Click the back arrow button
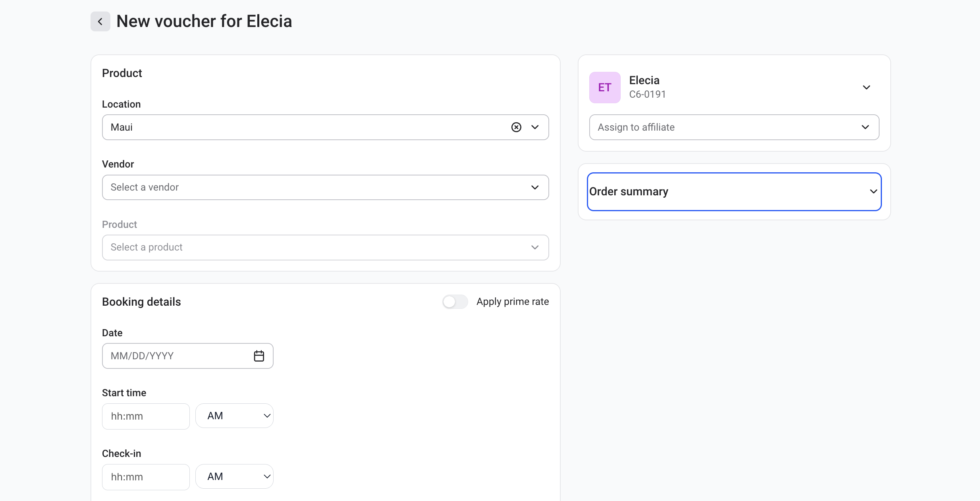The width and height of the screenshot is (980, 501). coord(100,21)
